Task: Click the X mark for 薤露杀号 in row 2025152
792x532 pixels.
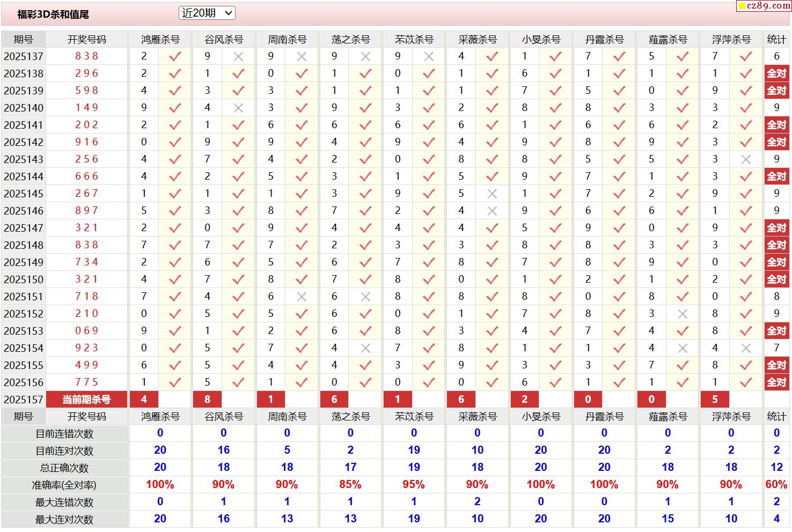Action: point(683,313)
